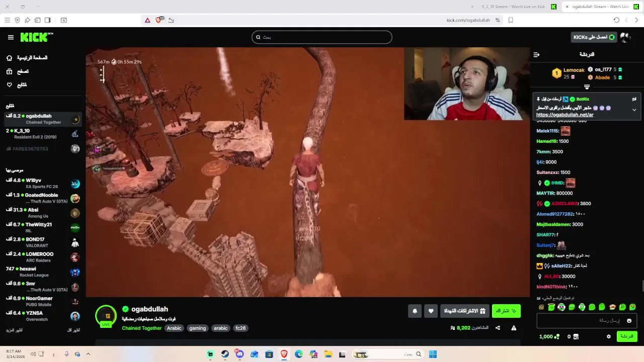Image resolution: width=644 pixels, height=362 pixels.
Task: Open the ogabdullah.net/ar link in chat
Action: point(565,115)
